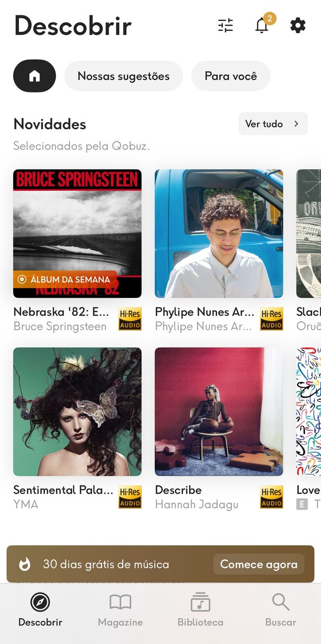Click Hi-Res Audio badge beside Nebraska '82

pyautogui.click(x=130, y=319)
